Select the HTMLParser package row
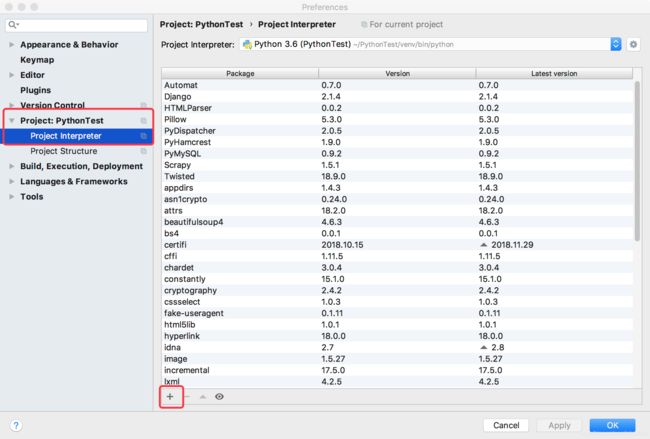The image size is (650, 439). point(397,108)
